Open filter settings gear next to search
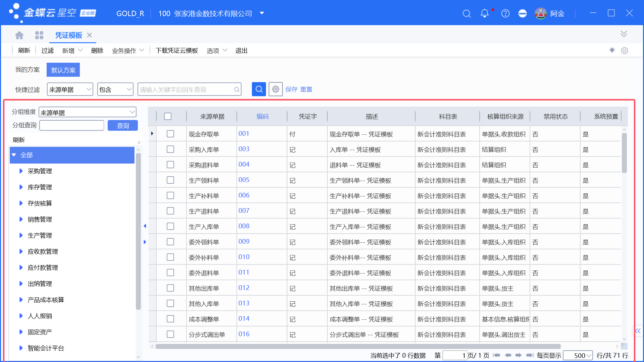 276,89
